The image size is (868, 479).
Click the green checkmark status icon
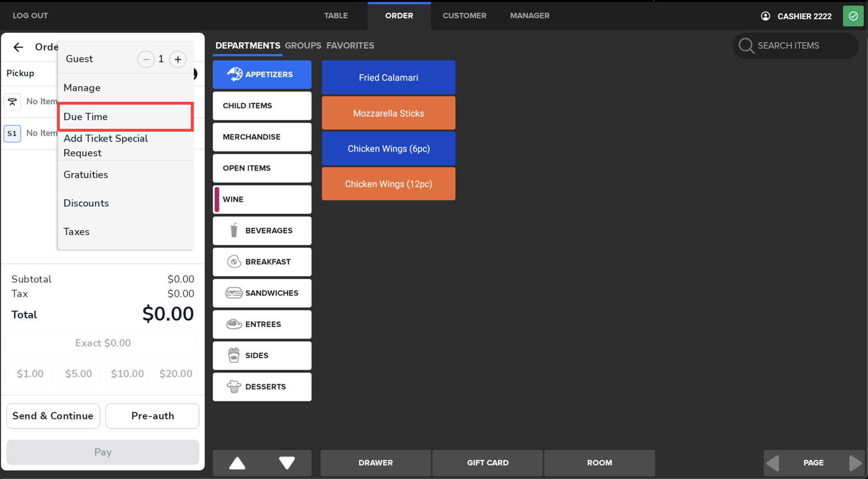(854, 16)
